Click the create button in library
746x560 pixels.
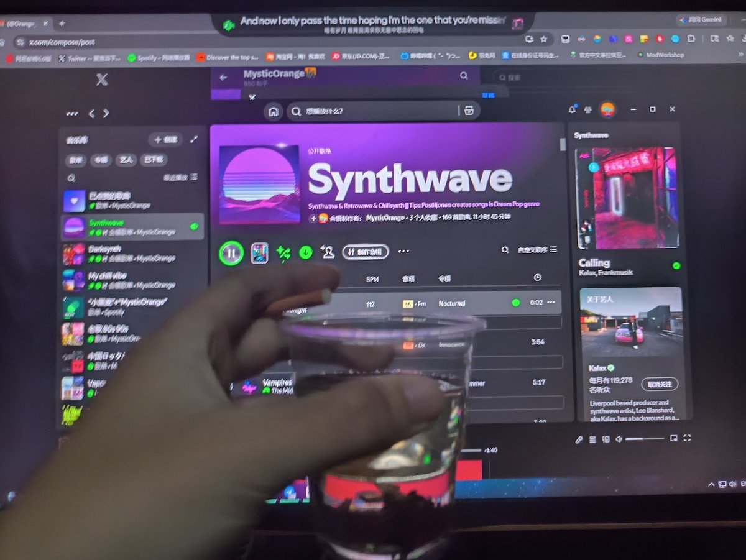click(x=165, y=140)
